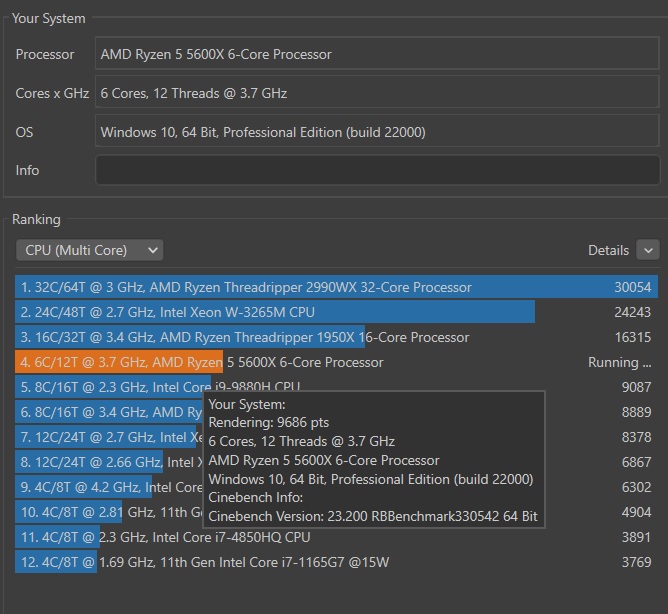The width and height of the screenshot is (668, 614).
Task: Click the score 3891
Action: tap(636, 537)
